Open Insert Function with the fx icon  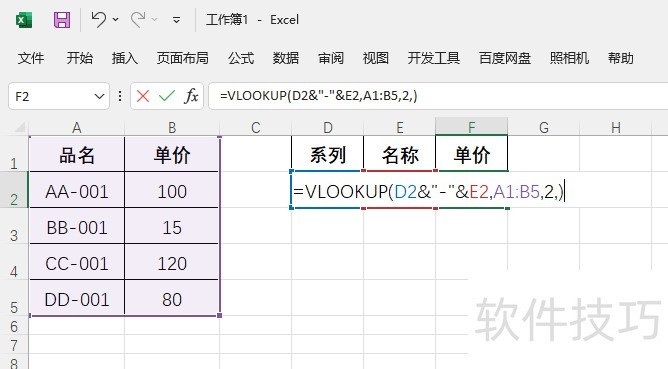pyautogui.click(x=191, y=96)
